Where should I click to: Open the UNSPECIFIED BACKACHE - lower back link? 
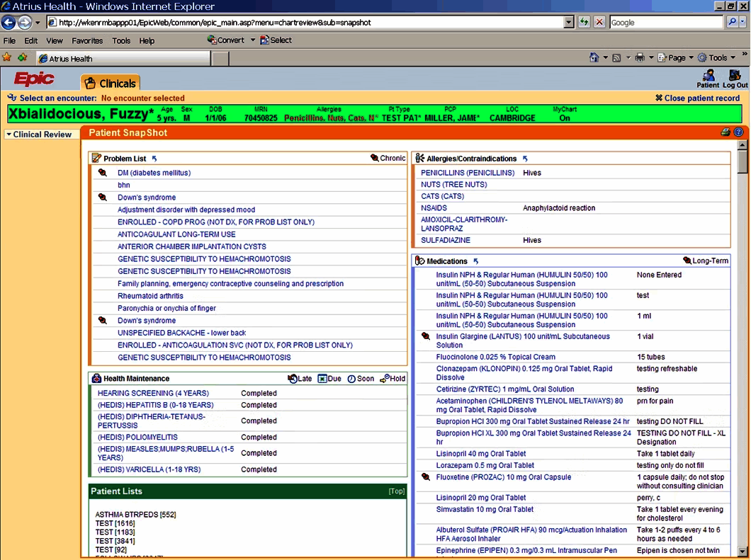point(182,333)
